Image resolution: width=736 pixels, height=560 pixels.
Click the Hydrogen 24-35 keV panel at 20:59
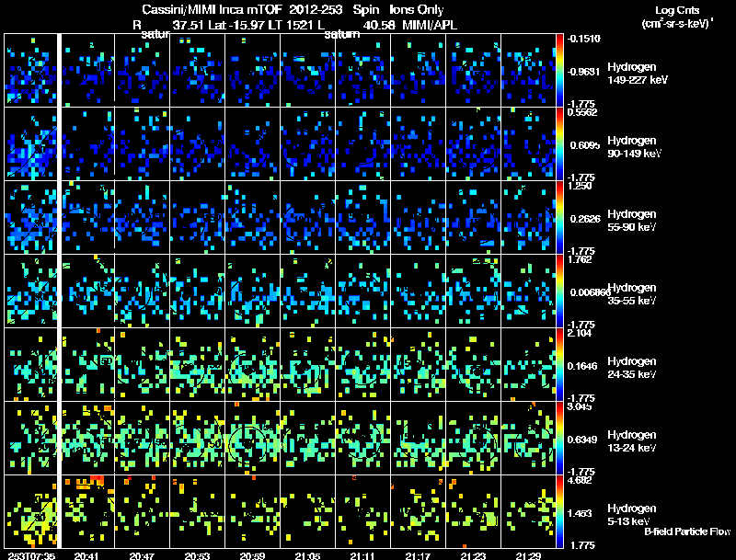click(x=252, y=364)
